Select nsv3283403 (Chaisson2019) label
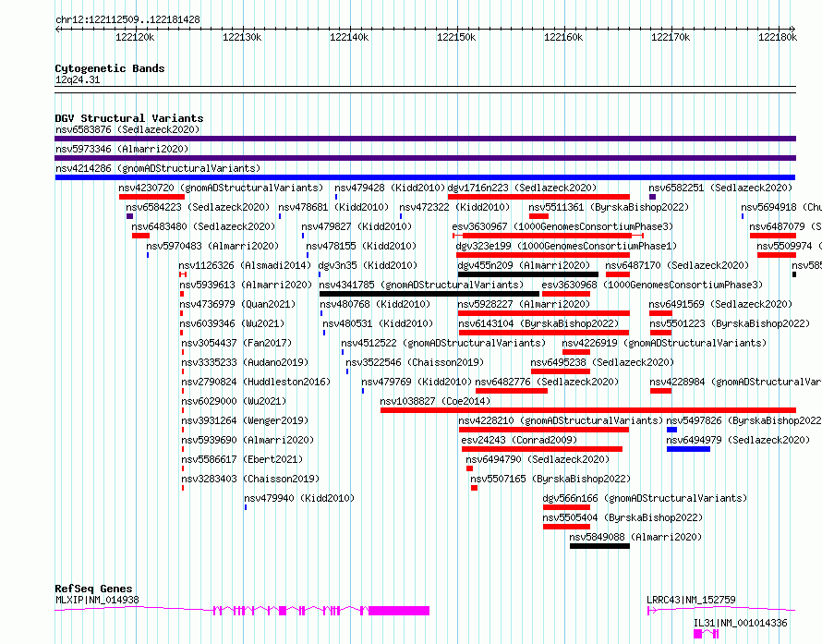The height and width of the screenshot is (644, 822). (x=250, y=479)
